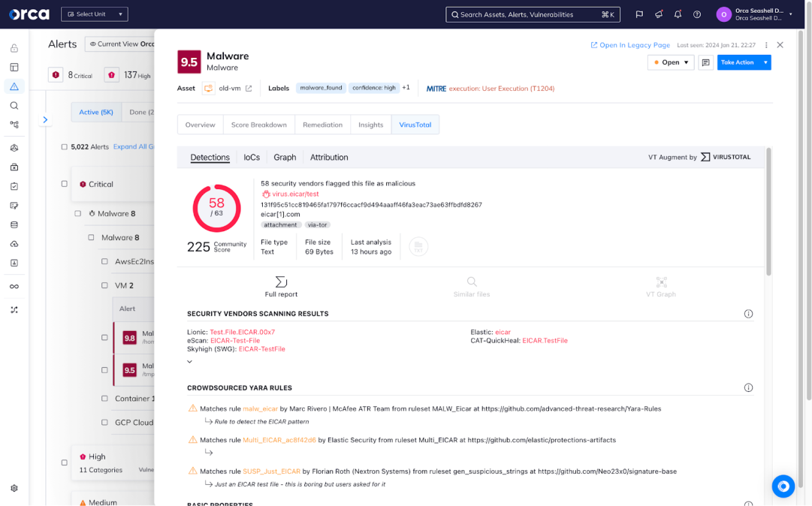Switch to the Overview tab

click(200, 125)
